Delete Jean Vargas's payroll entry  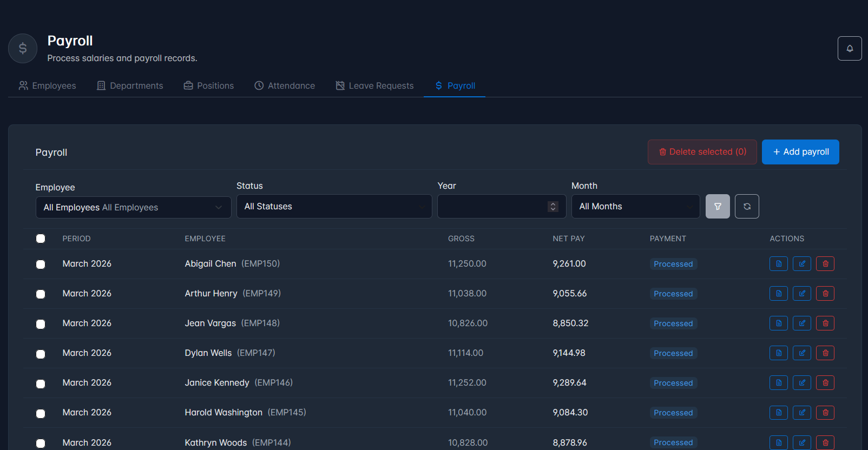[x=825, y=323]
